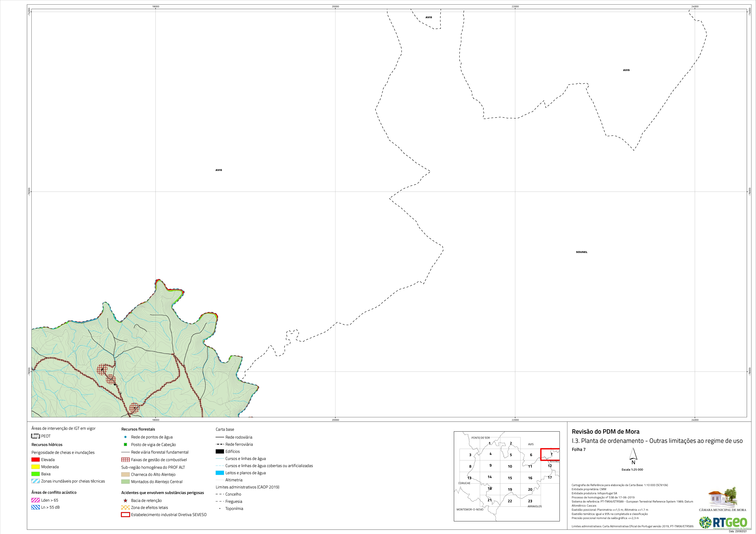Select the Montados do Alentejo Central swatch

125,482
